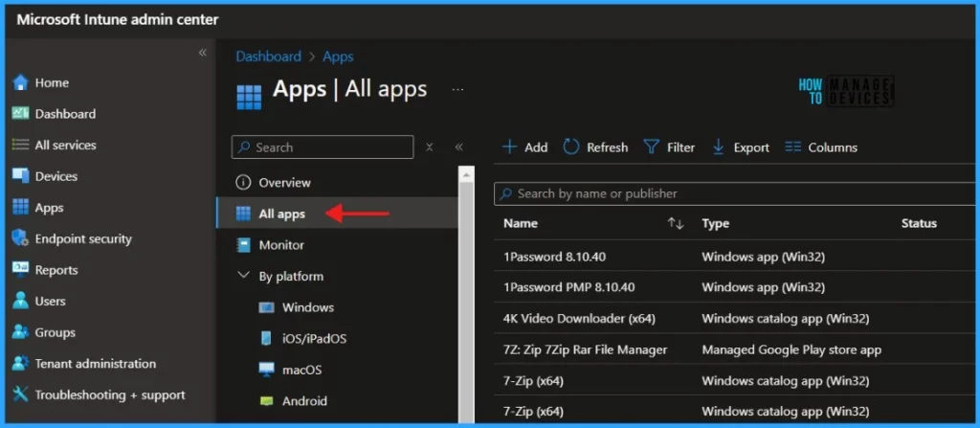Select Overview in the Apps menu
The width and height of the screenshot is (980, 428).
point(284,183)
